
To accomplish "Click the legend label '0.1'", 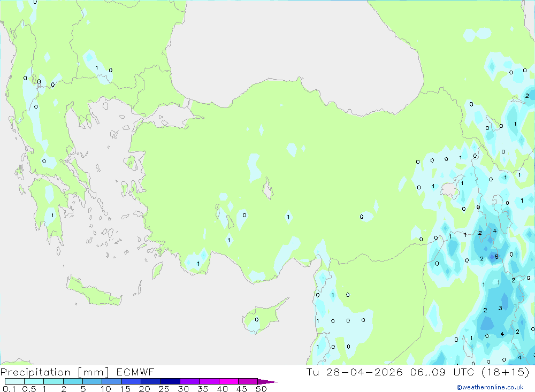I will pos(9,389).
